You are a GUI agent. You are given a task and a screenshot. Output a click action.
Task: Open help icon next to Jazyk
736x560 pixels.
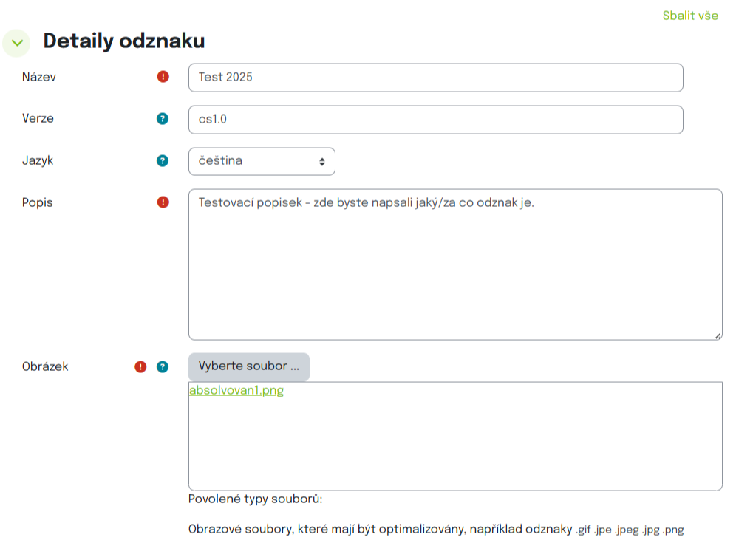(163, 161)
